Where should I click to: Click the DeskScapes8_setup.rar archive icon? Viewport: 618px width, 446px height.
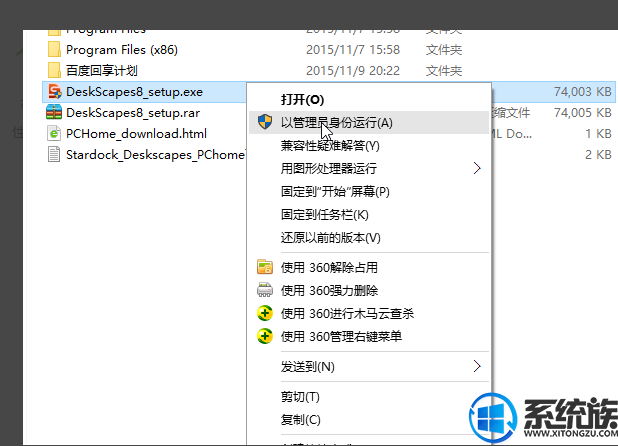(54, 112)
